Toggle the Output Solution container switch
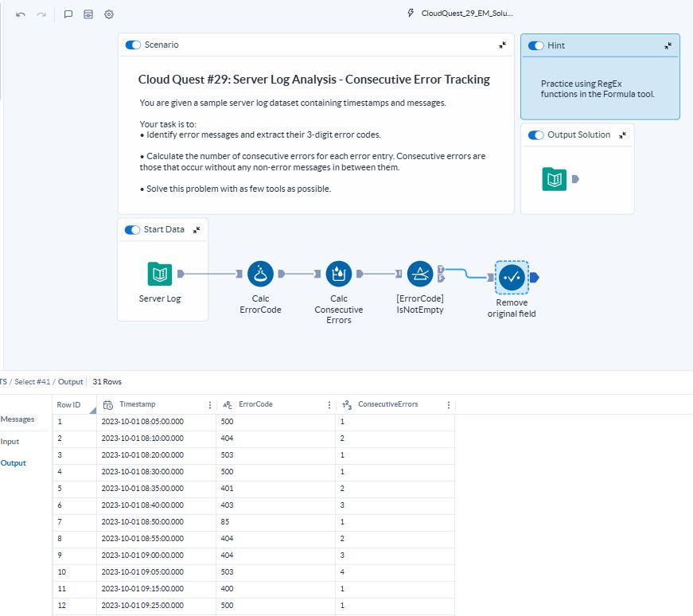 [x=536, y=135]
